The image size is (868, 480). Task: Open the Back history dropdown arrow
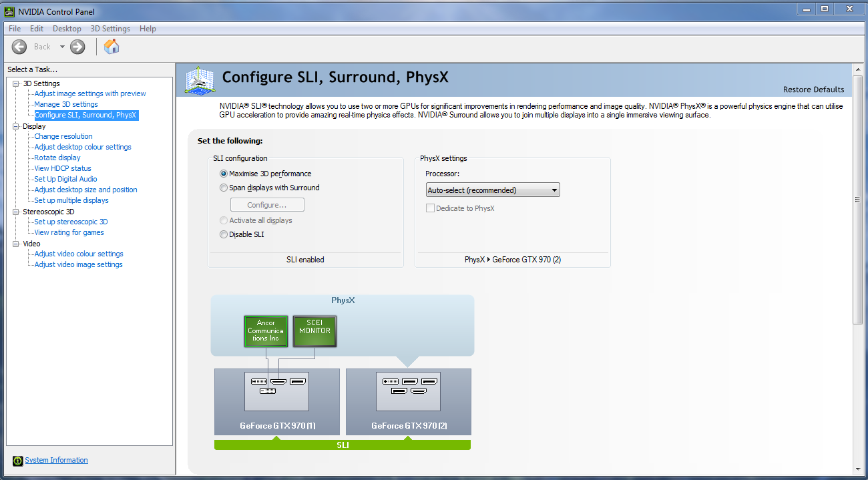tap(62, 47)
